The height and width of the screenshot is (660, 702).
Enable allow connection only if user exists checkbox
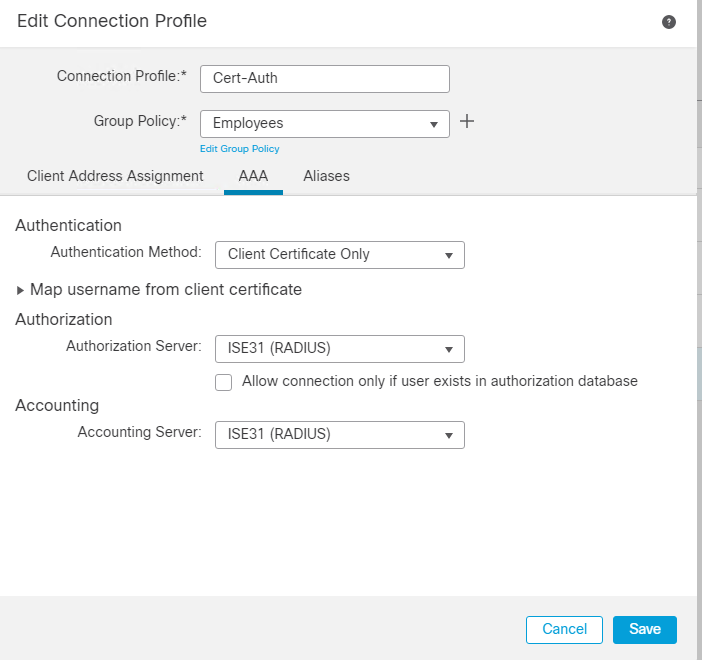tap(224, 381)
